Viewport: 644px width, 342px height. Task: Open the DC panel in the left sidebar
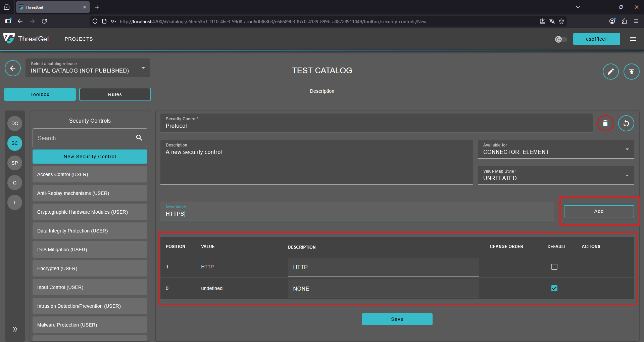tap(14, 123)
